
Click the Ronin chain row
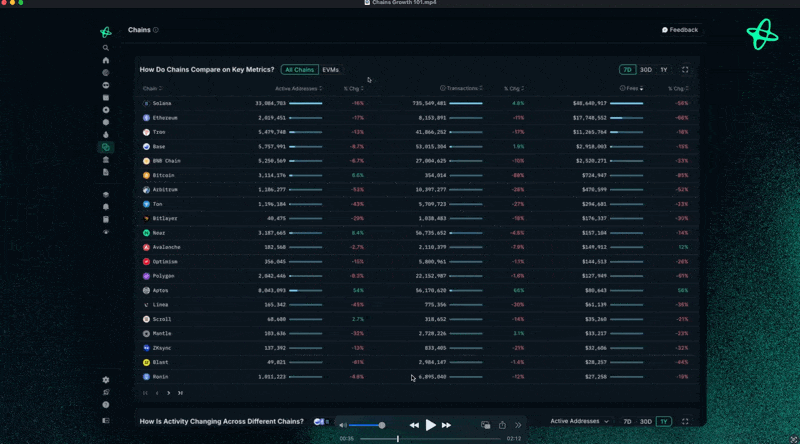click(416, 377)
